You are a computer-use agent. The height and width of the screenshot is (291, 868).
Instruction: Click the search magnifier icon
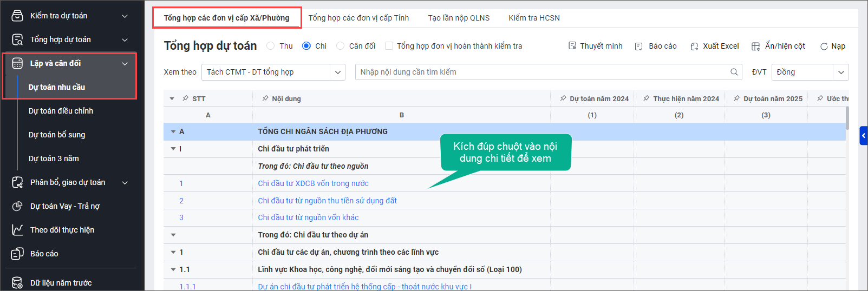pos(734,72)
